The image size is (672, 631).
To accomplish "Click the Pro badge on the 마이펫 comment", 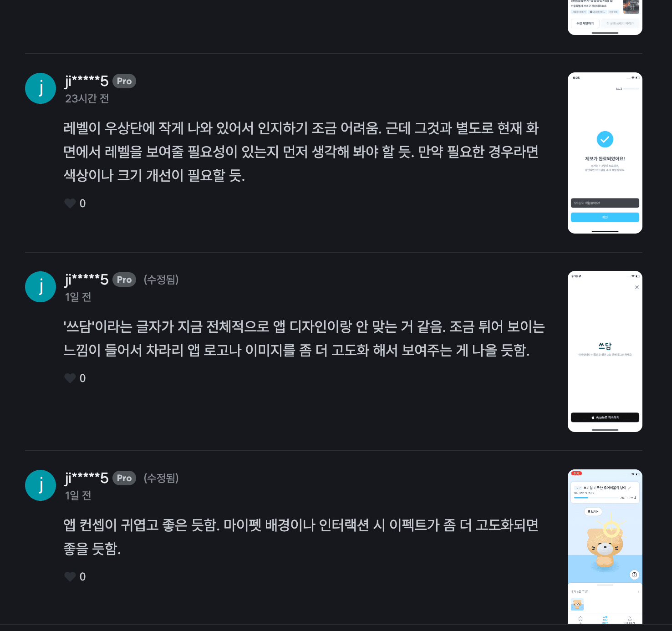I will pos(124,478).
